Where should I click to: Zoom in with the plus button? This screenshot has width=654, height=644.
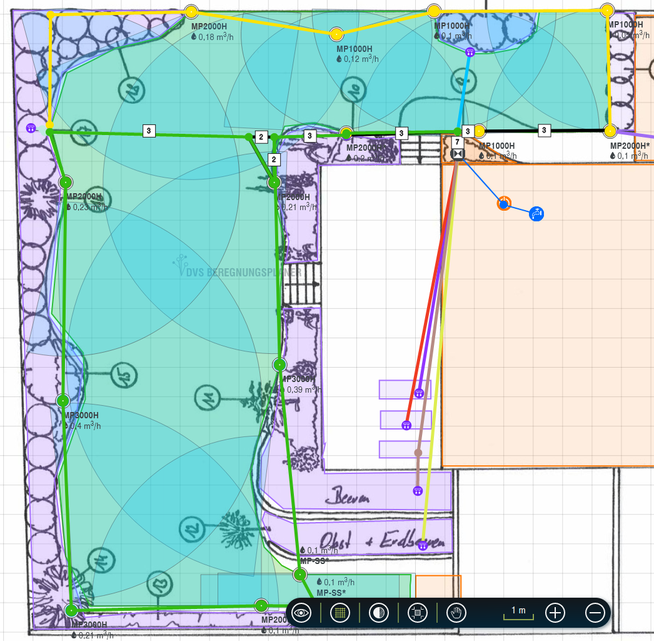tap(555, 613)
